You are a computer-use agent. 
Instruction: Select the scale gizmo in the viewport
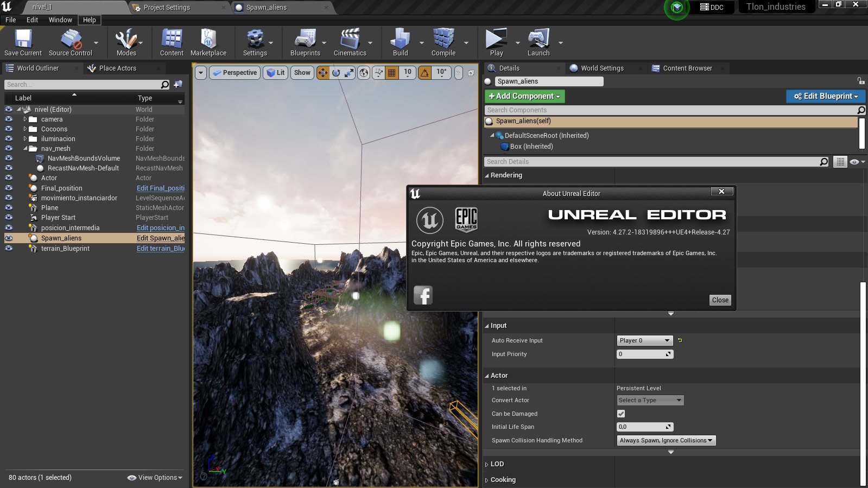[349, 73]
